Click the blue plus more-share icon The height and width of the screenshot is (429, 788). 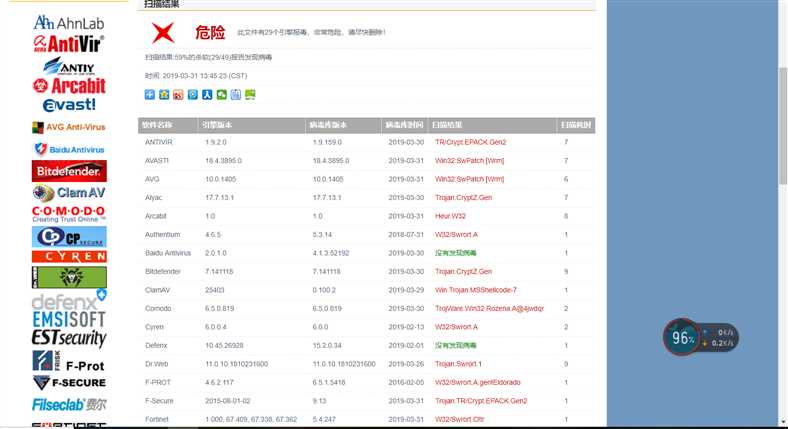(x=150, y=94)
